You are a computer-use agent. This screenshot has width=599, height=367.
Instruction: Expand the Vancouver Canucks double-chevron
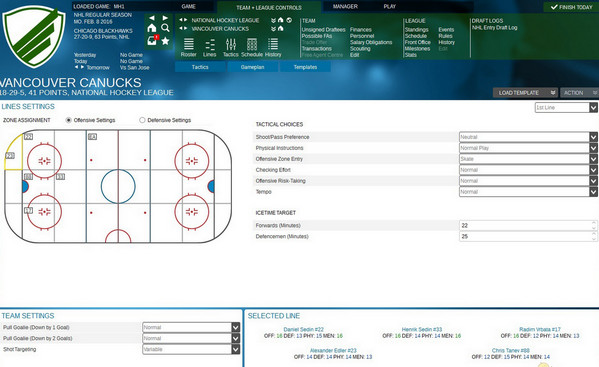pos(274,29)
